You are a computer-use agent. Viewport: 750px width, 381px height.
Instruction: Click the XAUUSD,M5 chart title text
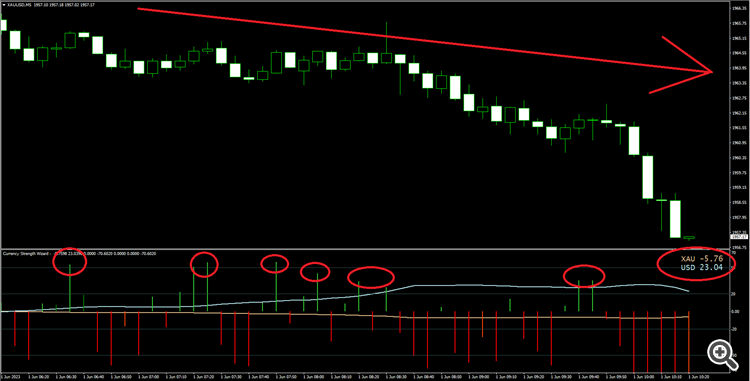pos(20,4)
